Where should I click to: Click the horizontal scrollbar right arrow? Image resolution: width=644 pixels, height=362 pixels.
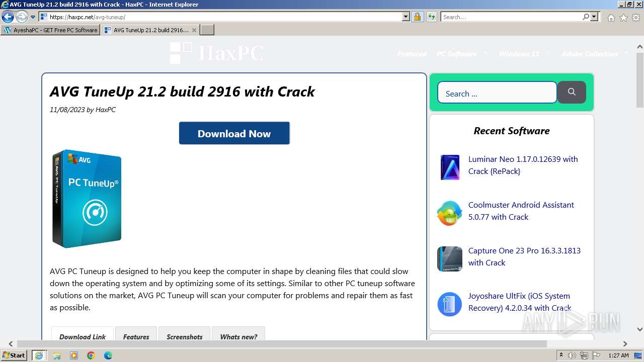(625, 344)
